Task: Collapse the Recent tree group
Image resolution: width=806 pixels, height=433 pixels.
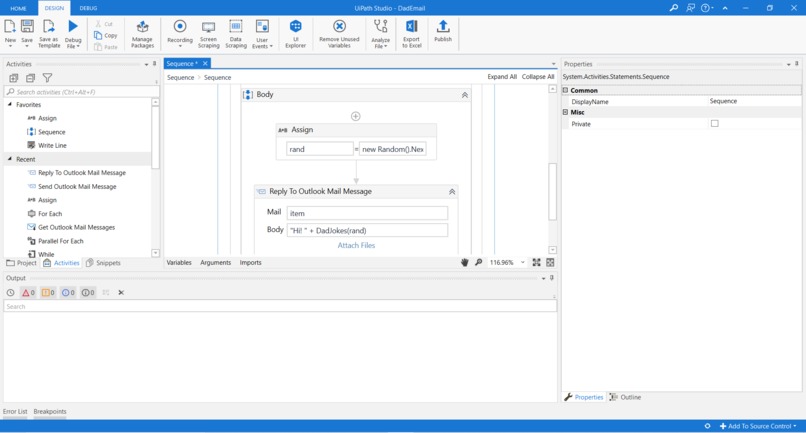Action: [x=10, y=159]
